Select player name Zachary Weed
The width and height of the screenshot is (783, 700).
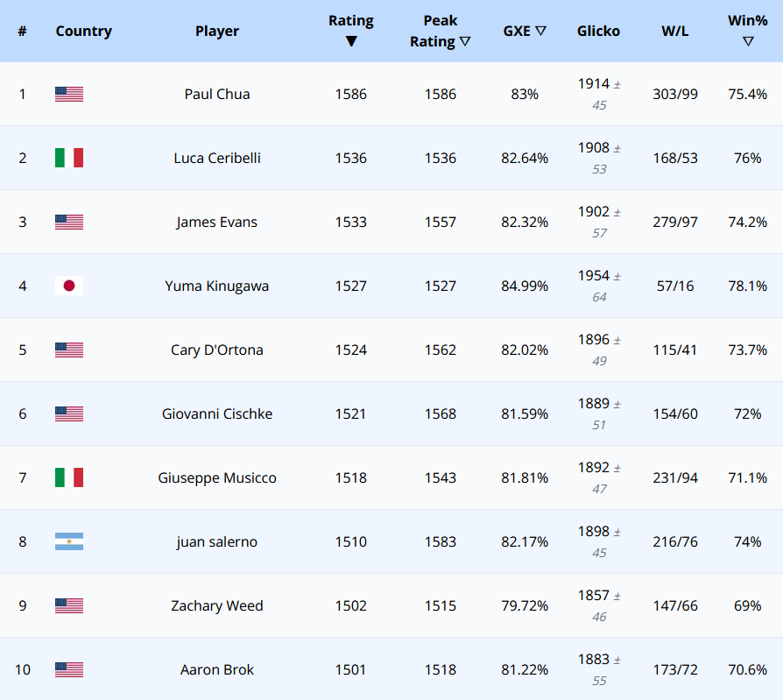click(x=216, y=605)
